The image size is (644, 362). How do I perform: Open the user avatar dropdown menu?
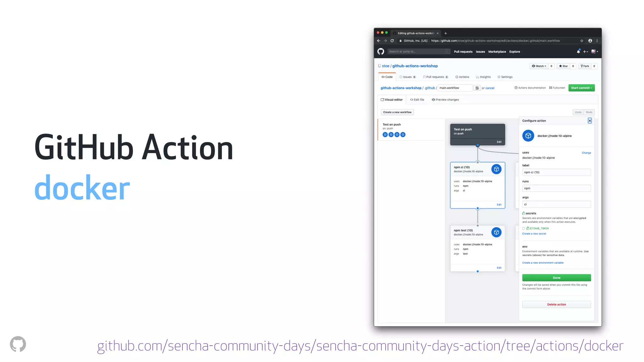coord(595,52)
